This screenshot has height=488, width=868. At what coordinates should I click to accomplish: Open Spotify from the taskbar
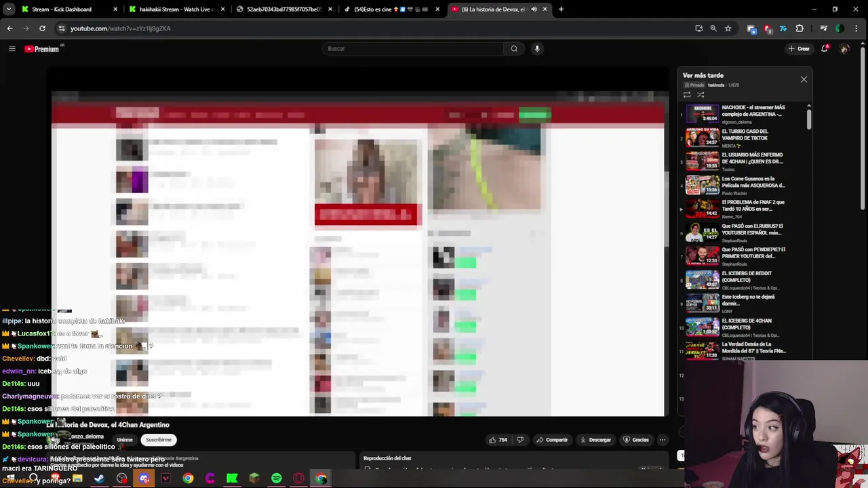[x=277, y=479]
